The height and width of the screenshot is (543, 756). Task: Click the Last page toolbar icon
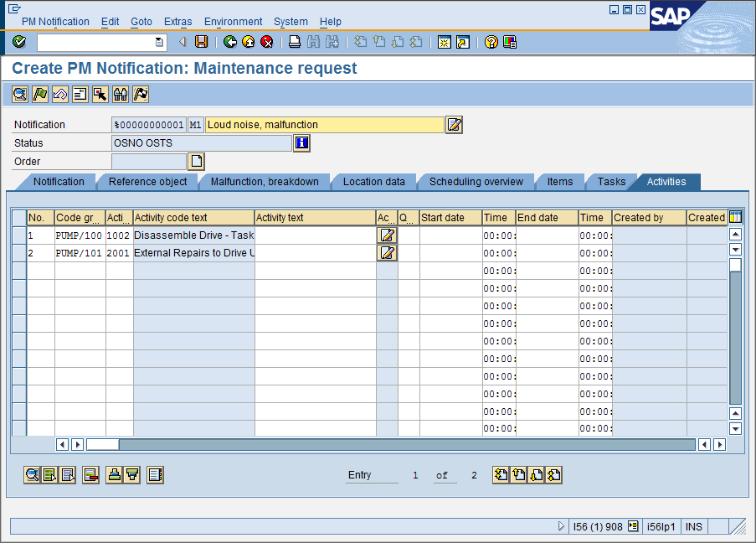(416, 42)
